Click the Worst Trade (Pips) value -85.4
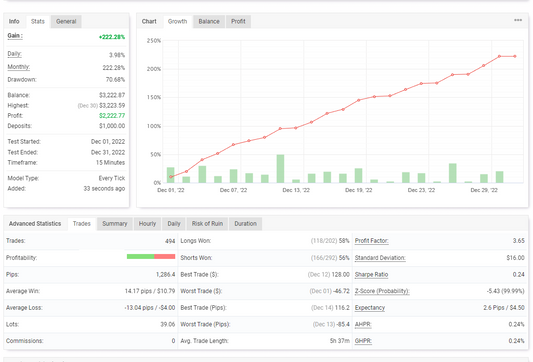 (343, 324)
